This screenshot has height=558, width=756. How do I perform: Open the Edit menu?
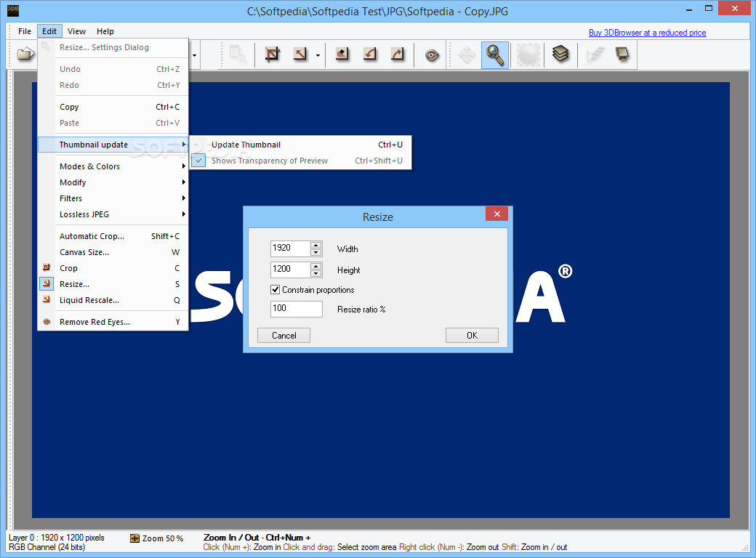(49, 31)
